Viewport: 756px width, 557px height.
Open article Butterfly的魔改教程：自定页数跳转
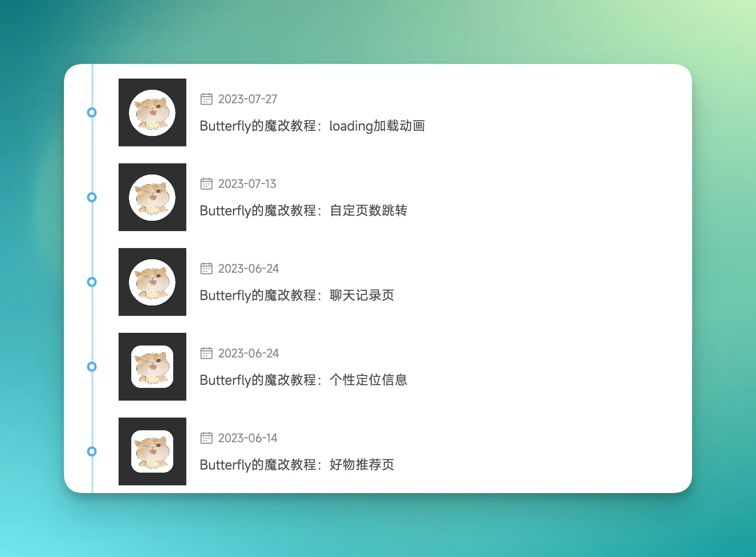point(303,211)
